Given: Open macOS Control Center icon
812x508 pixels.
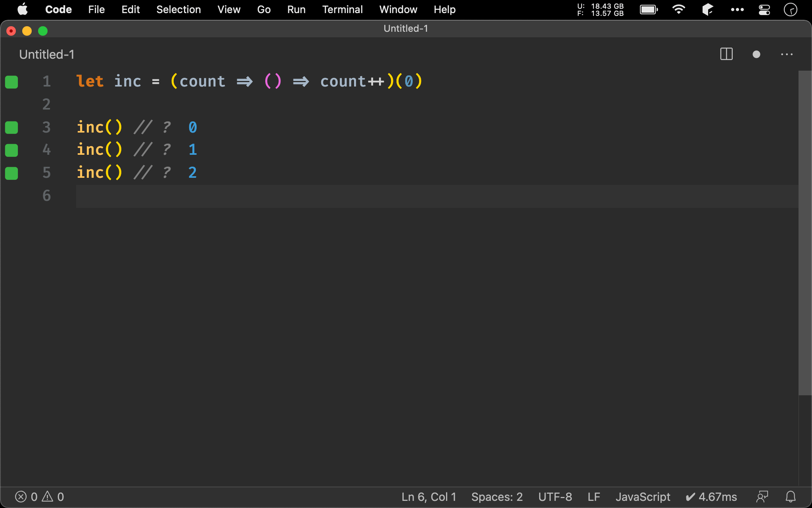Looking at the screenshot, I should tap(764, 10).
